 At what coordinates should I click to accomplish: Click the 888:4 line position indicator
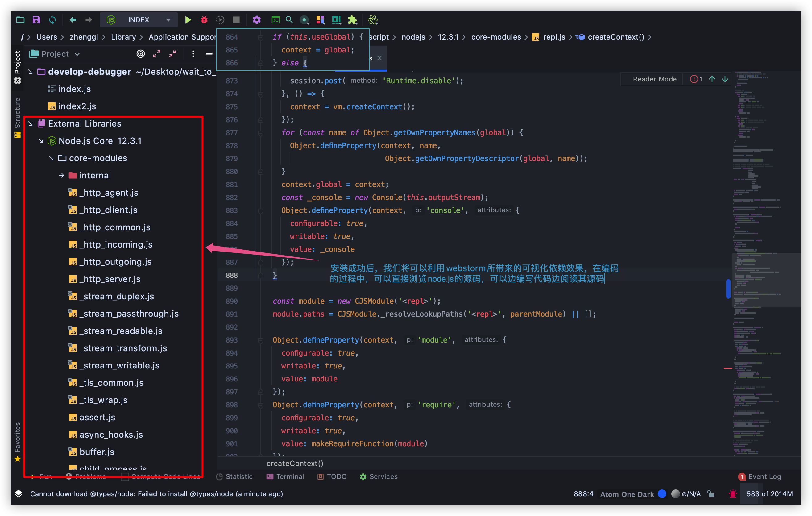click(x=583, y=494)
